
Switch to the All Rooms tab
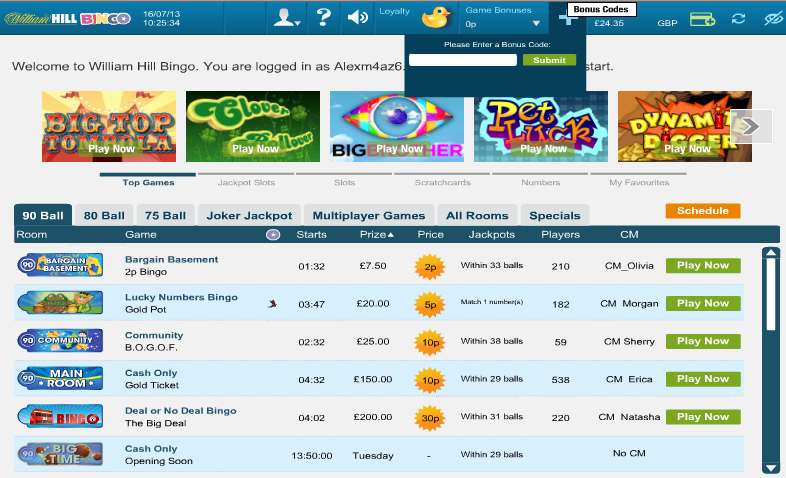(477, 215)
